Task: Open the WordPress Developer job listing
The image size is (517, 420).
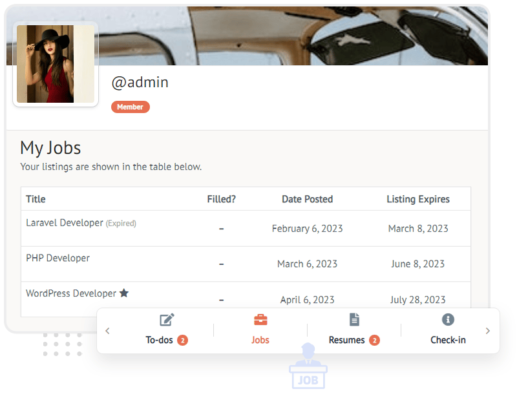Action: (x=71, y=293)
